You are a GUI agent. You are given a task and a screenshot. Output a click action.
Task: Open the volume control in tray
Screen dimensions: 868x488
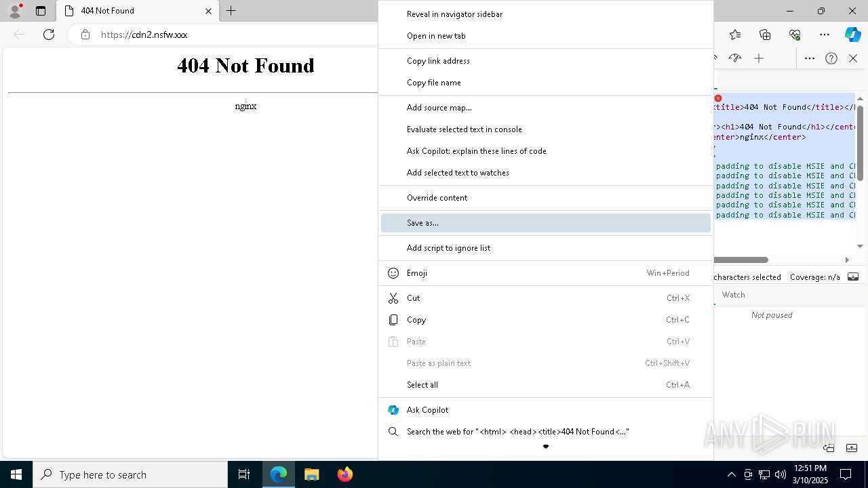[x=780, y=474]
